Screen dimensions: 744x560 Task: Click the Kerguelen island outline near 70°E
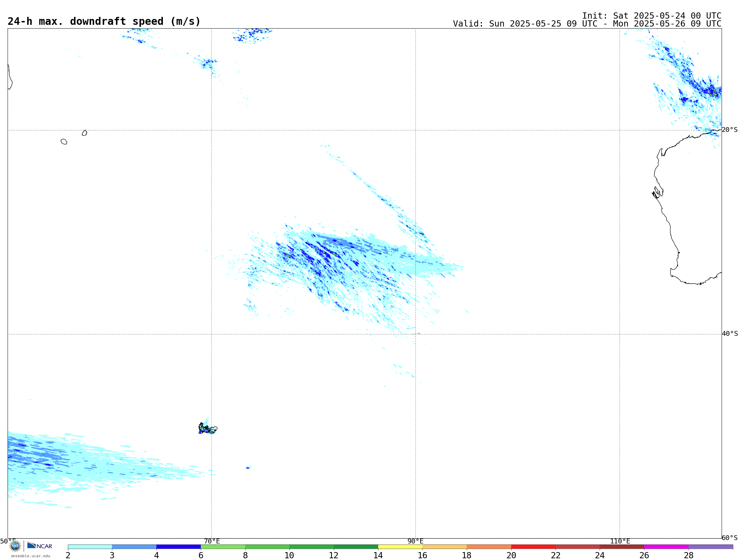click(208, 428)
